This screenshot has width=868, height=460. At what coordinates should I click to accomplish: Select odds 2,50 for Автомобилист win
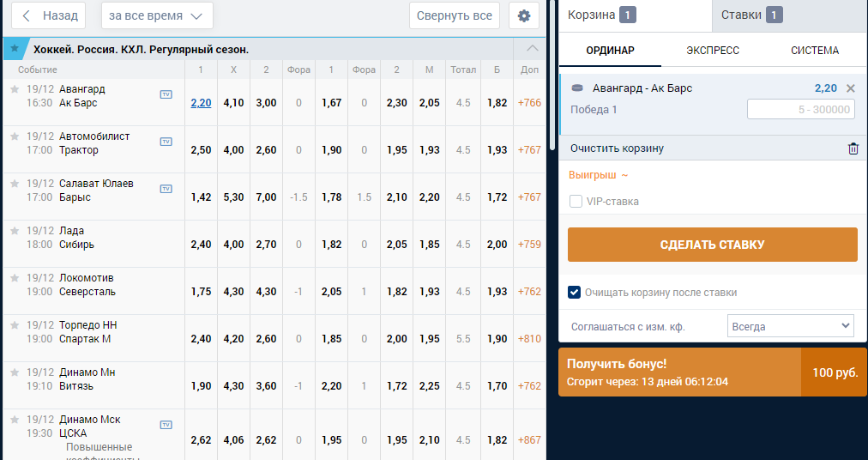click(x=201, y=149)
